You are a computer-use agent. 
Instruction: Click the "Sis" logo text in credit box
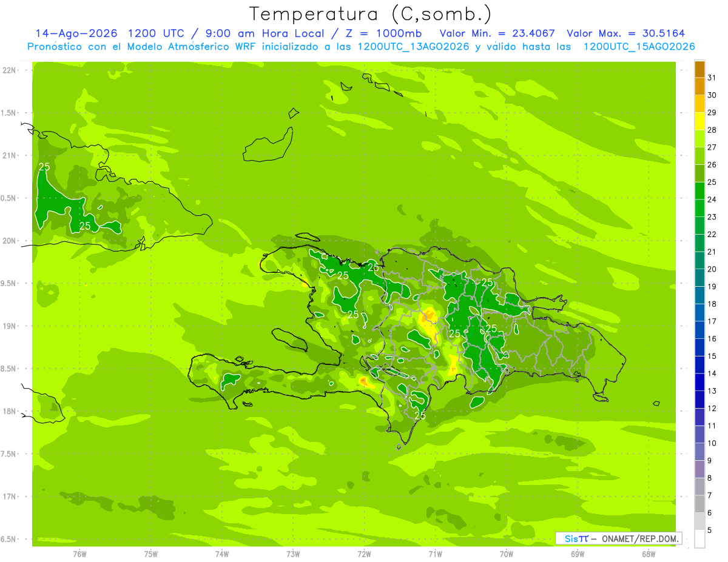(571, 538)
